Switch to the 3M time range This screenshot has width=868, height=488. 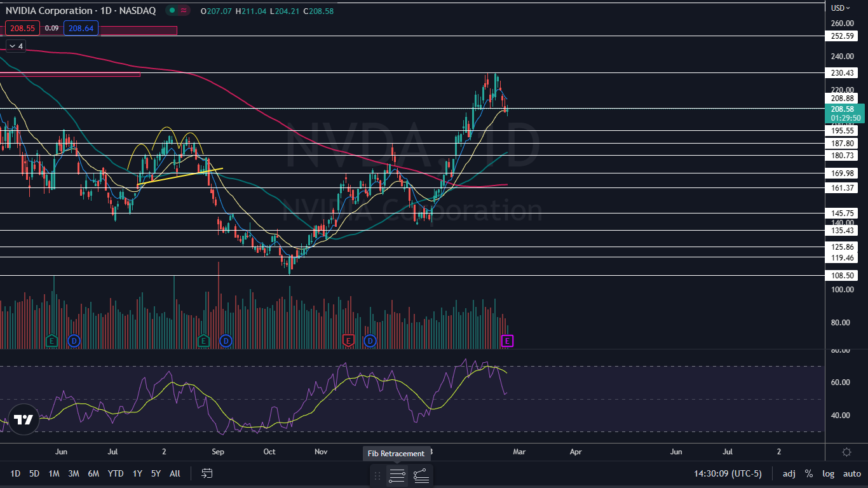pos(74,473)
